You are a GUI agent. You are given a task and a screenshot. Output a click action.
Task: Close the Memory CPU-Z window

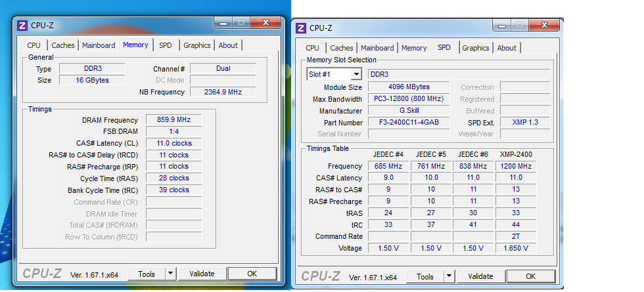pos(265,22)
